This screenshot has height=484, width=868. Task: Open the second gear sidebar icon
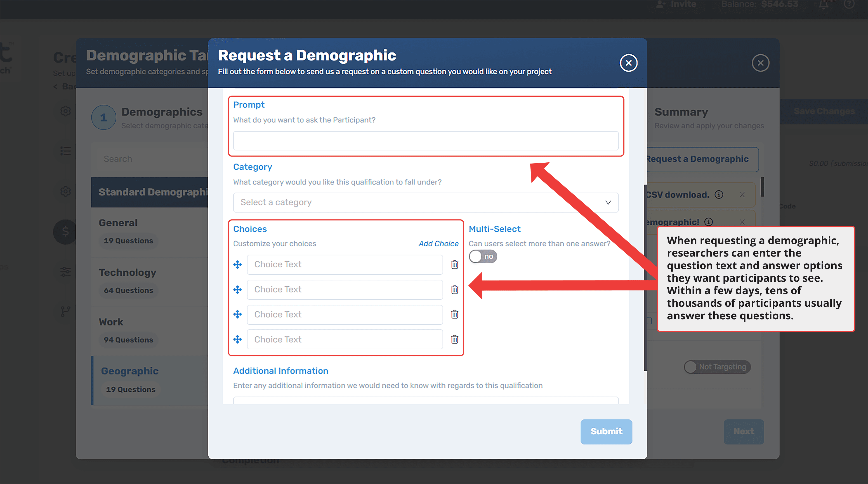point(66,192)
